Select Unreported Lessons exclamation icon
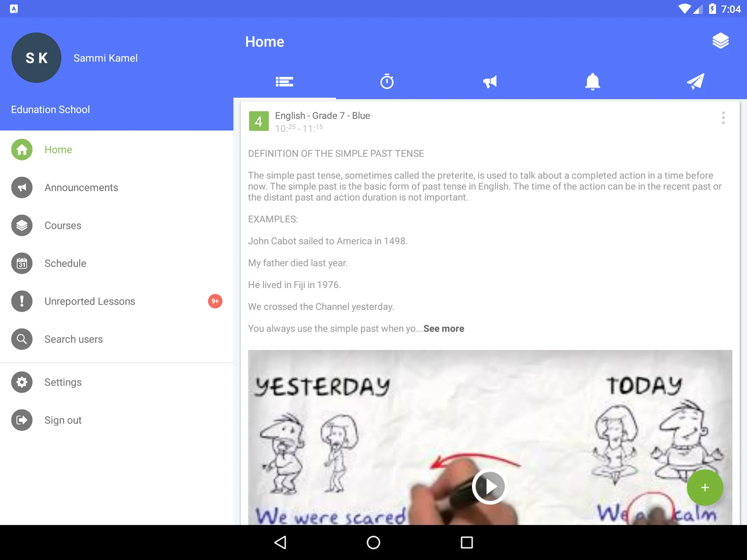 [x=22, y=300]
